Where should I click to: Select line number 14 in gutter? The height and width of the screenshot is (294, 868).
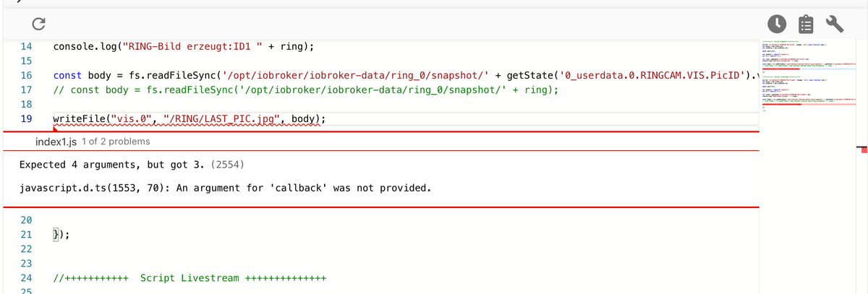(25, 46)
